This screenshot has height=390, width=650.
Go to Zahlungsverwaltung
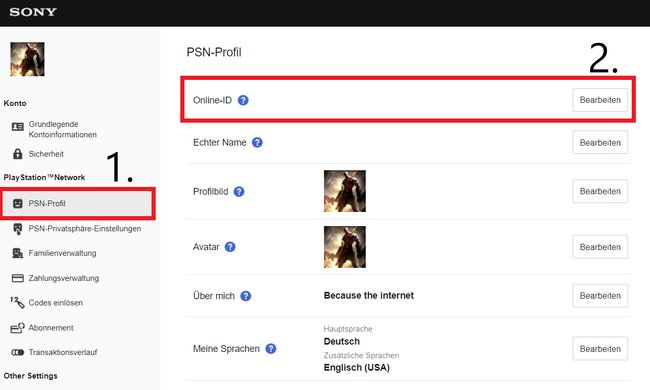click(63, 278)
